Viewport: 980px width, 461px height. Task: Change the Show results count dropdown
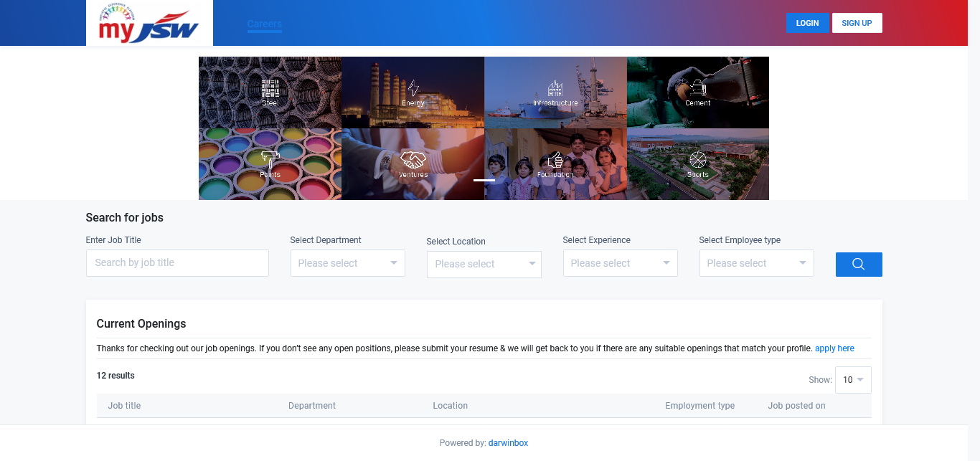[x=853, y=380]
